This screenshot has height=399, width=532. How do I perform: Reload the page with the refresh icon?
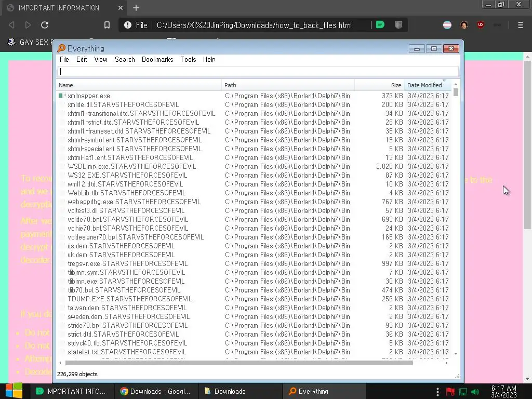[x=45, y=25]
